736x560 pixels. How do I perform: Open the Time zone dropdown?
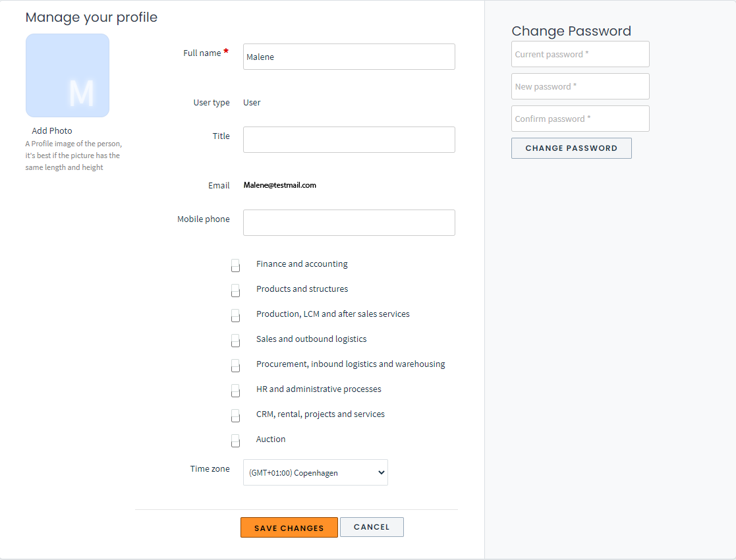tap(315, 472)
